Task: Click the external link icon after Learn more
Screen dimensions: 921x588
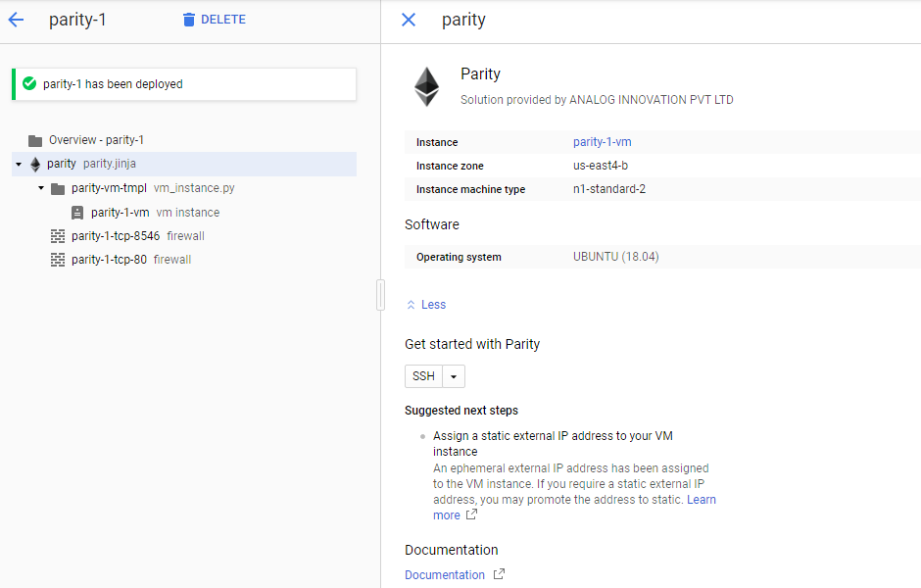Action: [x=471, y=514]
